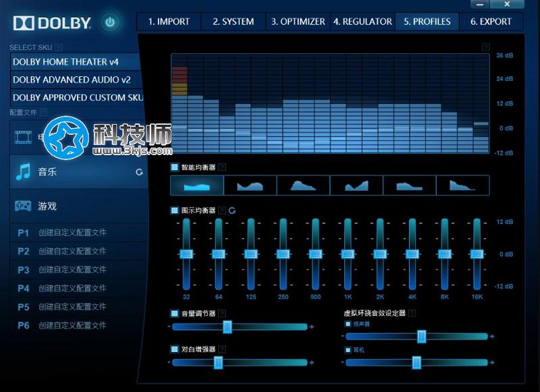The image size is (540, 392).
Task: Click the plus icon of 扬声器 surround slider
Action: click(492, 336)
